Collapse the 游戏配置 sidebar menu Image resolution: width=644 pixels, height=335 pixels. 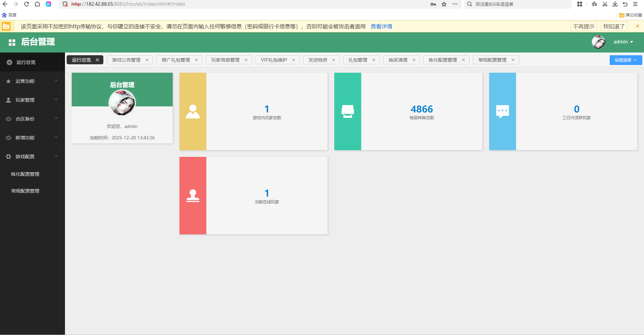point(32,157)
